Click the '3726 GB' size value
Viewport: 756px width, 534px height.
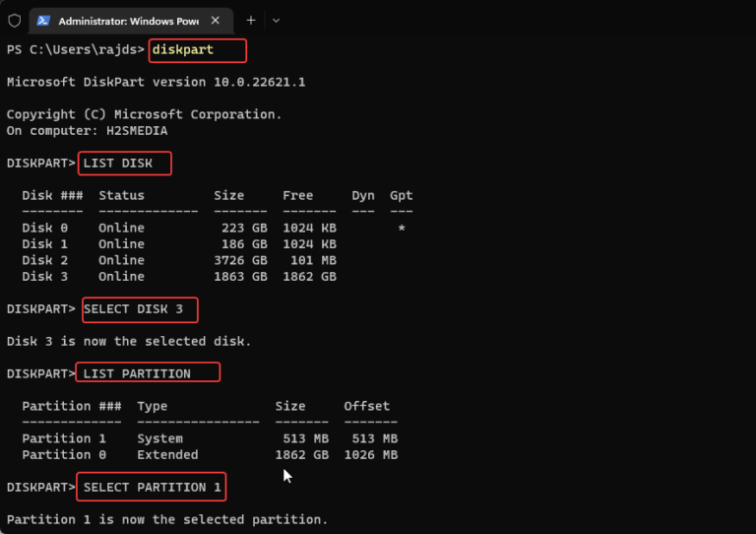click(x=240, y=260)
